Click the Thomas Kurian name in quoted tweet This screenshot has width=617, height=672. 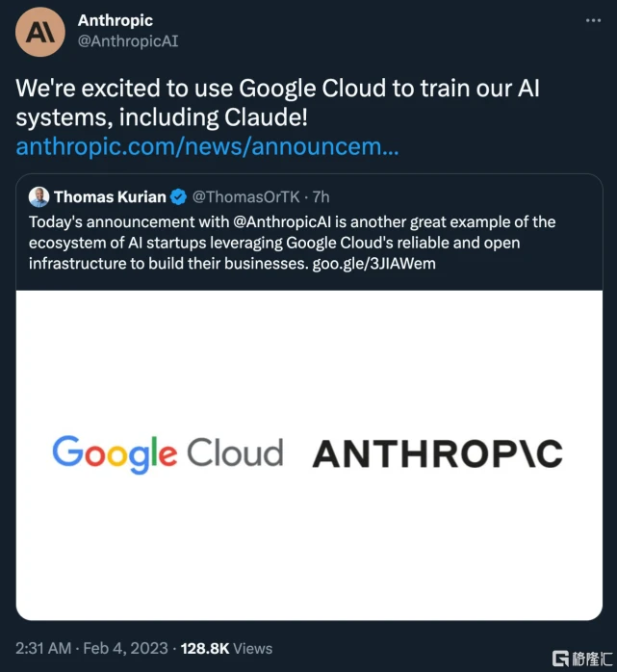pos(109,196)
